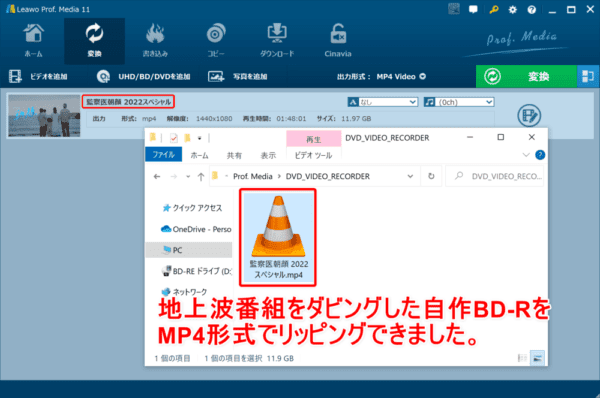Select ネットワーク in navigation pane
Screen dimensions: 600x398
(184, 292)
